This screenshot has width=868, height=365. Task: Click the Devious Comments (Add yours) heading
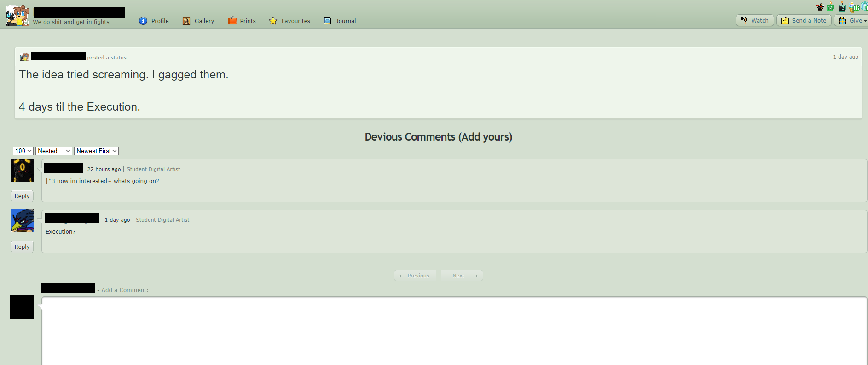click(x=439, y=137)
